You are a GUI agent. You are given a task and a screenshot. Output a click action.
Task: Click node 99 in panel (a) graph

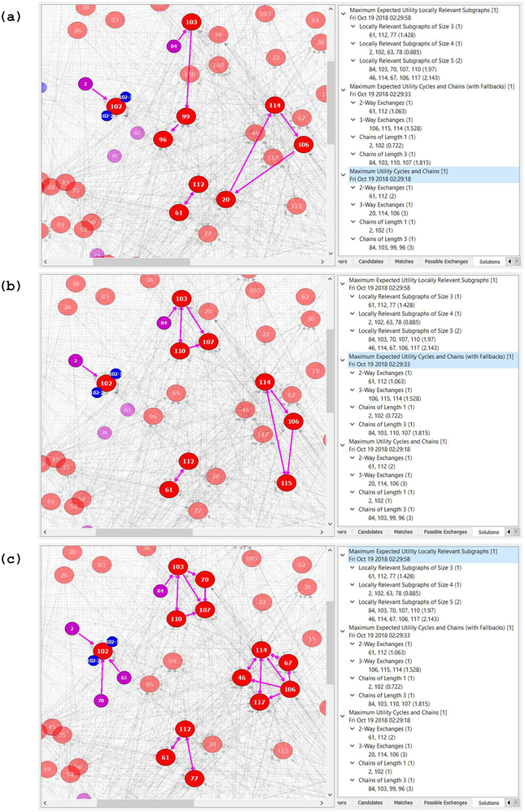point(186,116)
